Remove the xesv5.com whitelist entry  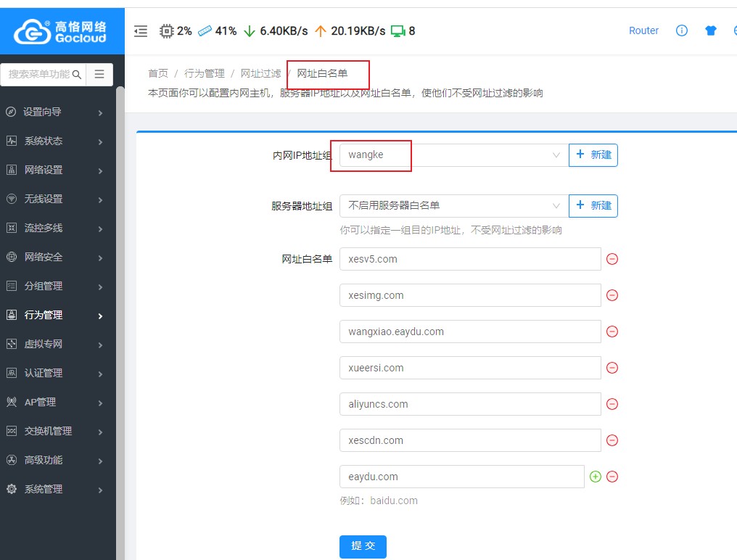click(x=612, y=259)
